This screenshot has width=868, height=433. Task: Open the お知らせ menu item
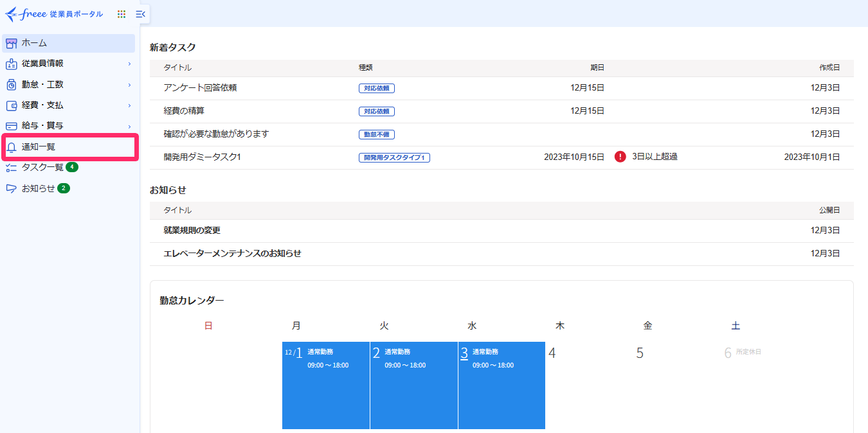point(39,188)
